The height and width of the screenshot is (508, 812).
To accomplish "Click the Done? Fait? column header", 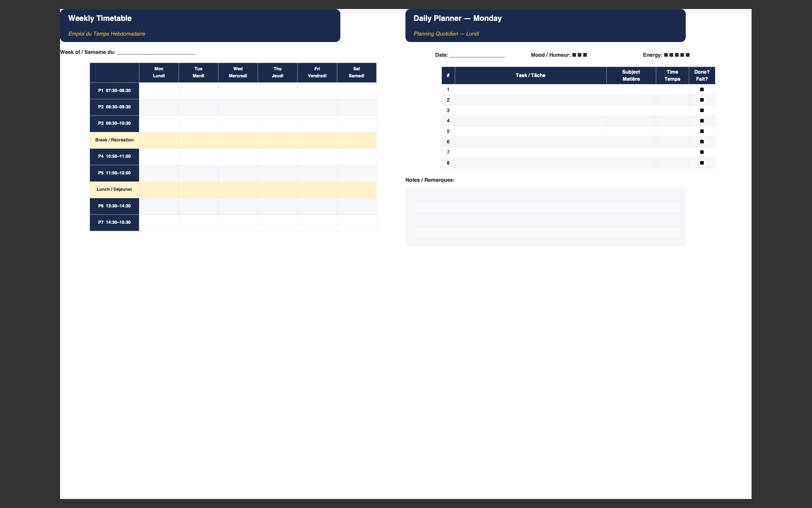I will coord(702,75).
